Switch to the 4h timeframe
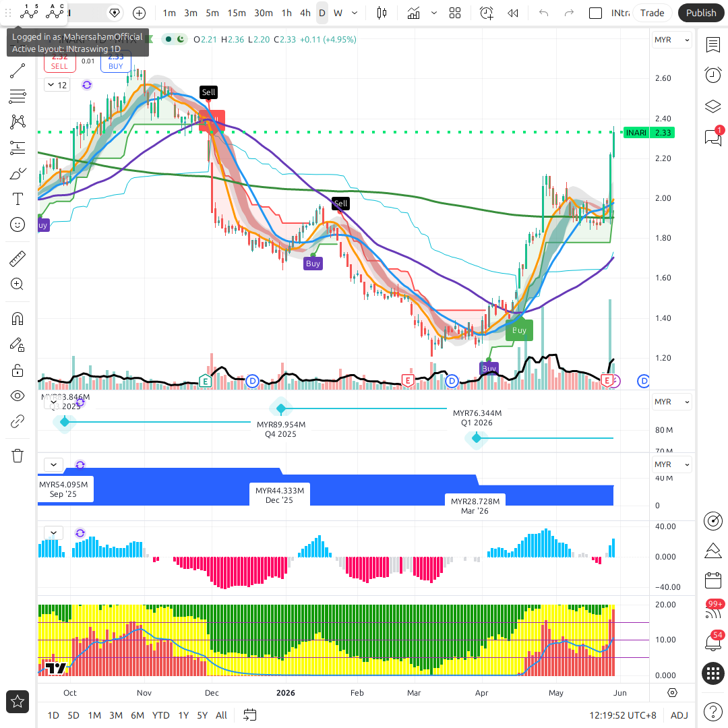728x728 pixels. (305, 13)
